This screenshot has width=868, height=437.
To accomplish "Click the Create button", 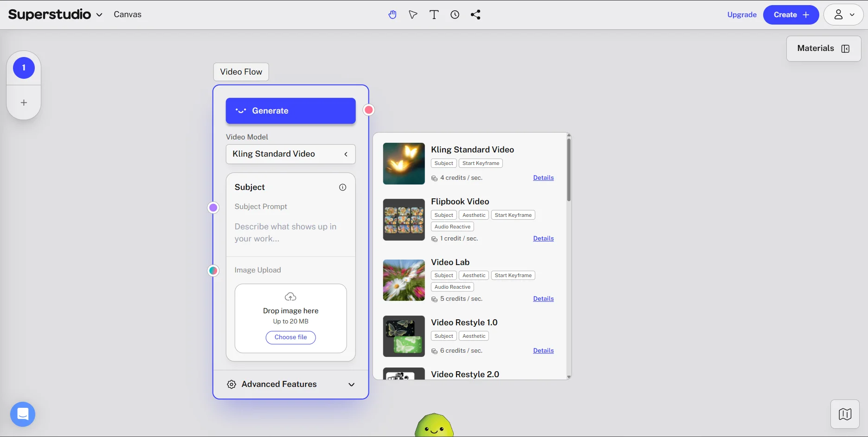I will [791, 15].
